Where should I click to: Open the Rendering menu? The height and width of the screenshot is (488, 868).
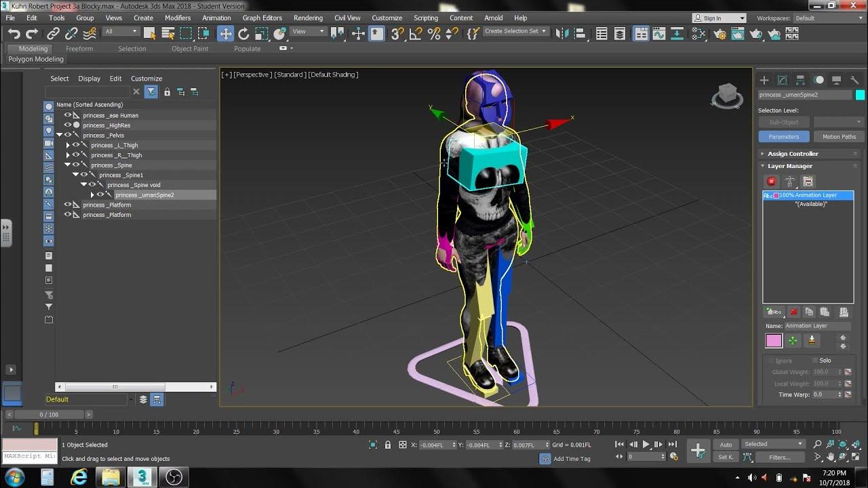point(308,18)
